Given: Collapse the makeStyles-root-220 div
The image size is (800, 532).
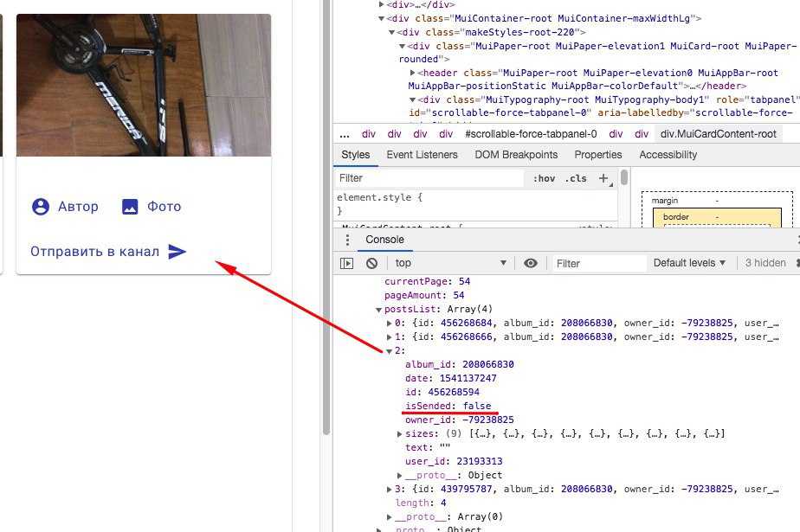Looking at the screenshot, I should (392, 32).
